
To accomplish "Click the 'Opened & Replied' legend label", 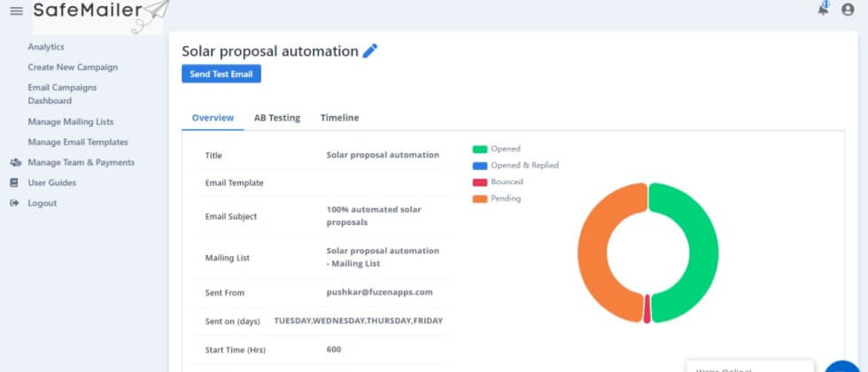I will (524, 166).
